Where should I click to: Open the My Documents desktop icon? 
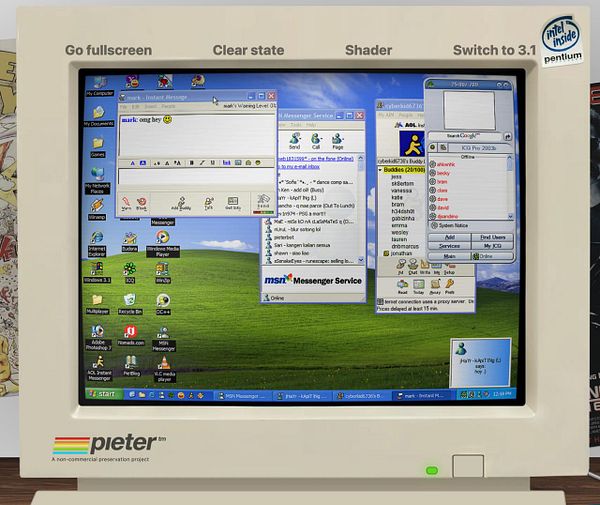[99, 116]
